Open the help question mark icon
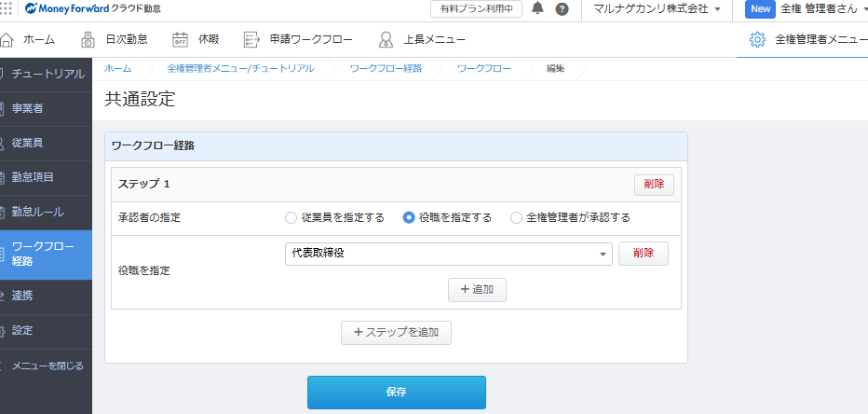This screenshot has height=414, width=868. 562,9
